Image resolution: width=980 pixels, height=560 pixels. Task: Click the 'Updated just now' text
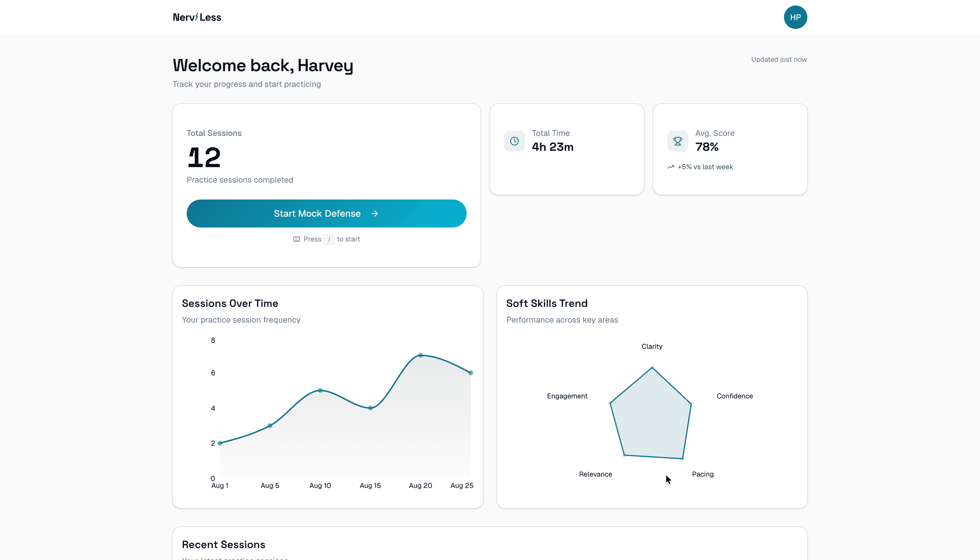pos(779,60)
